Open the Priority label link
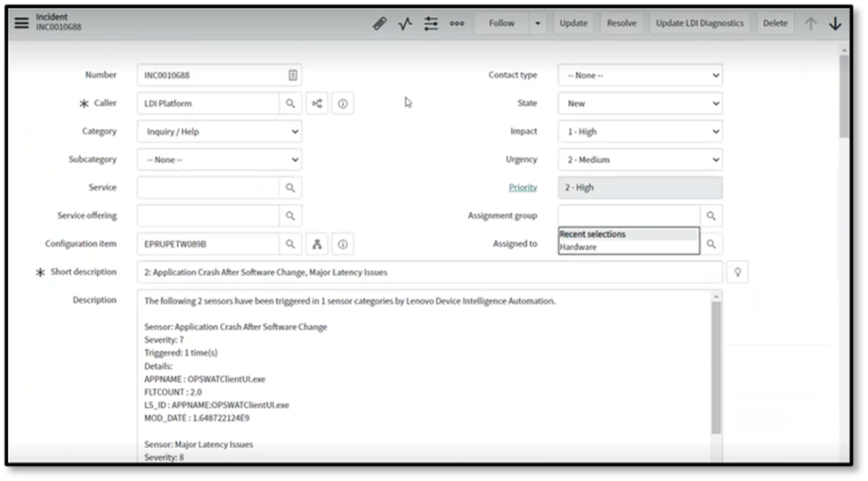 click(x=523, y=188)
